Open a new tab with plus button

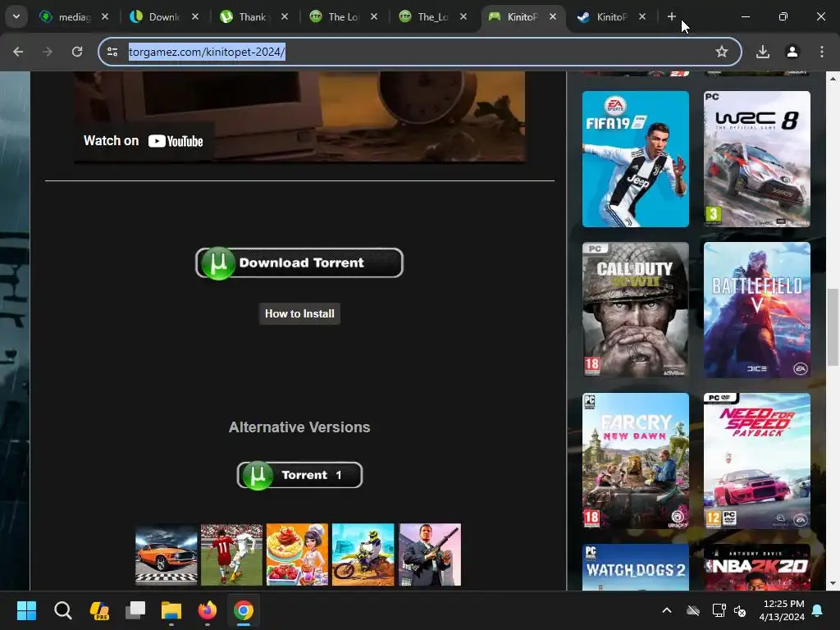(671, 16)
